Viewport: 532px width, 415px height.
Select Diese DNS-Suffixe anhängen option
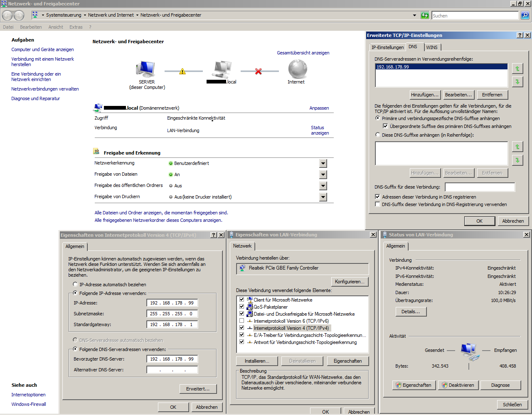(x=377, y=135)
